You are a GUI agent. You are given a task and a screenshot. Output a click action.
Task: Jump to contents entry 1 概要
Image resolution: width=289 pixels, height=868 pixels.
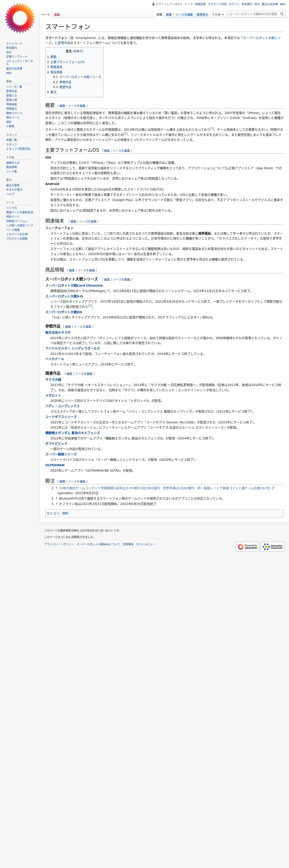[x=52, y=57]
